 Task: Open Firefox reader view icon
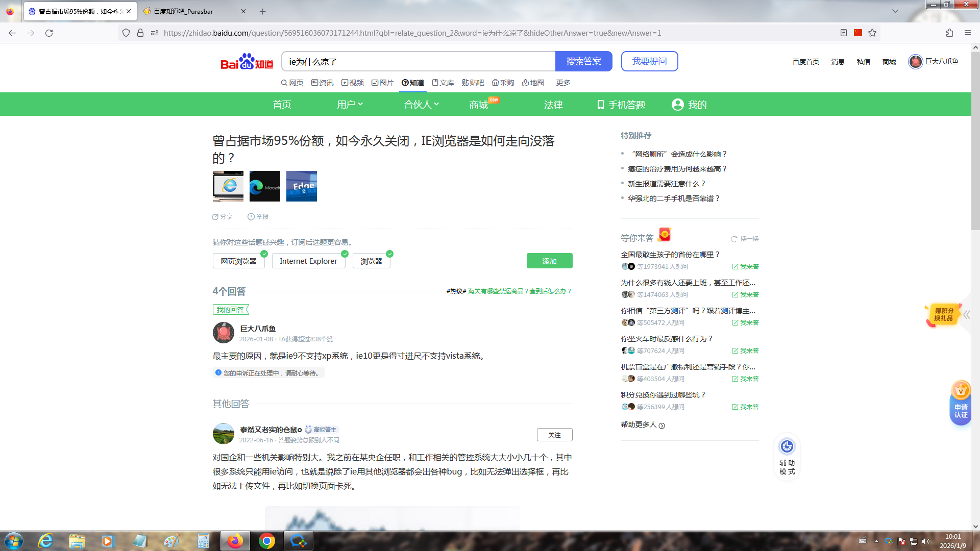point(843,33)
